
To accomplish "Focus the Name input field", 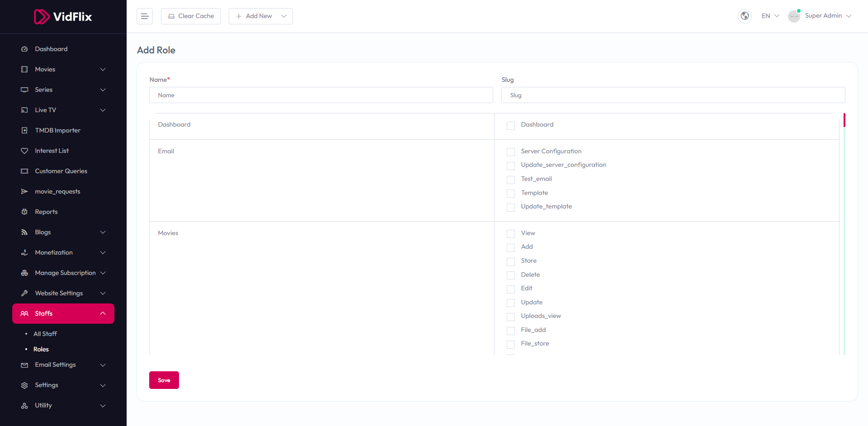I will pos(321,95).
